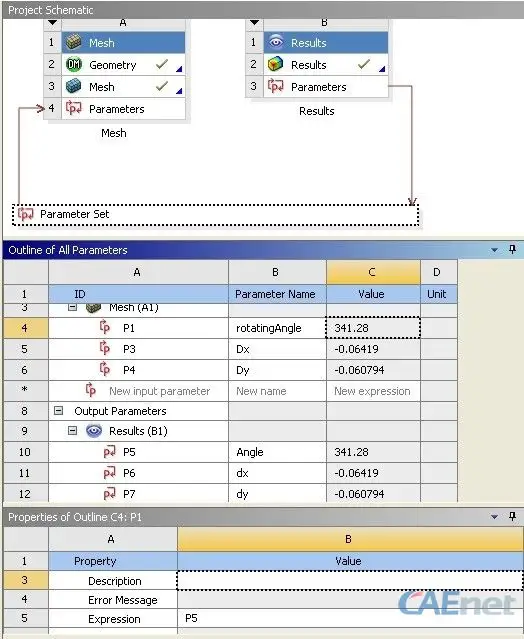
Task: Click the P5 output parameter icon
Action: point(109,452)
